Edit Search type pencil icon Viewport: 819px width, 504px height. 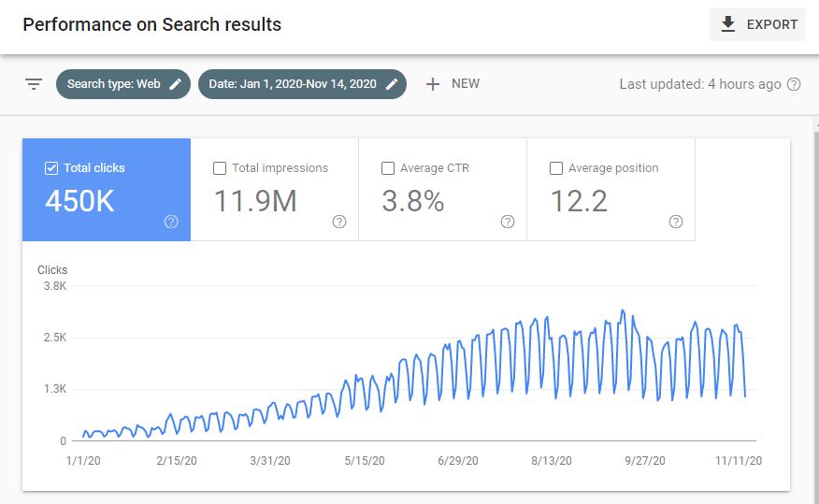click(x=176, y=84)
